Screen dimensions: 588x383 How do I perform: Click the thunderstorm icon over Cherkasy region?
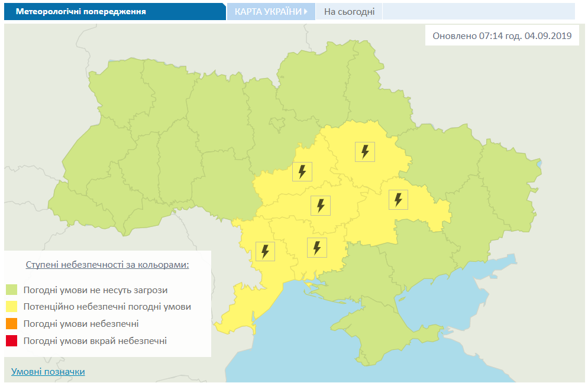[302, 172]
